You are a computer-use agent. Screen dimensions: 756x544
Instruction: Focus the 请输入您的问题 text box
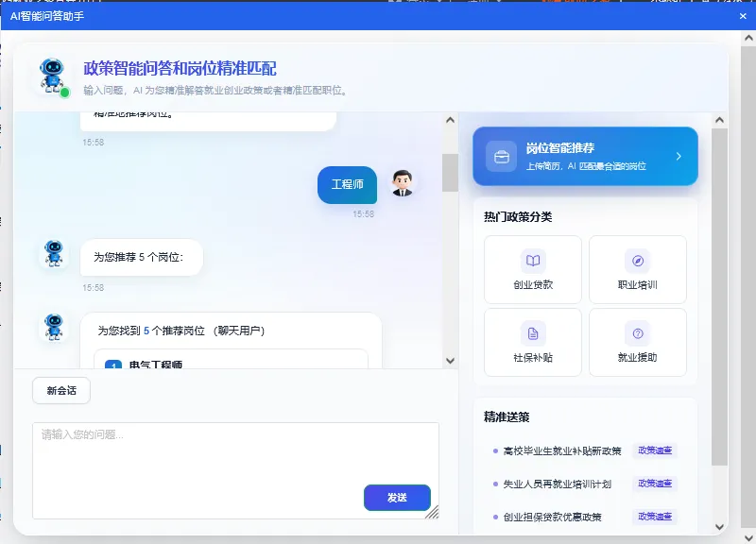tap(235, 470)
